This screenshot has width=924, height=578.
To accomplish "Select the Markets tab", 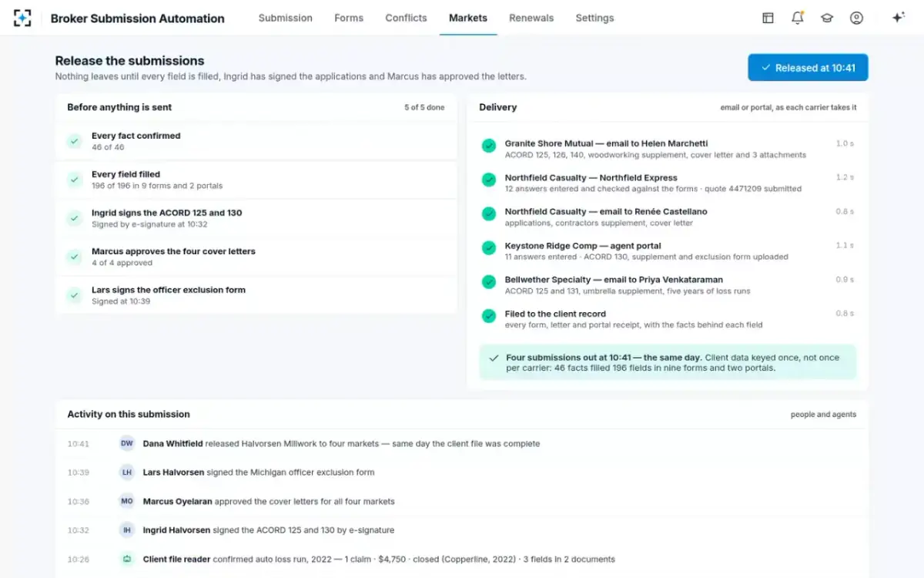I will click(x=468, y=18).
